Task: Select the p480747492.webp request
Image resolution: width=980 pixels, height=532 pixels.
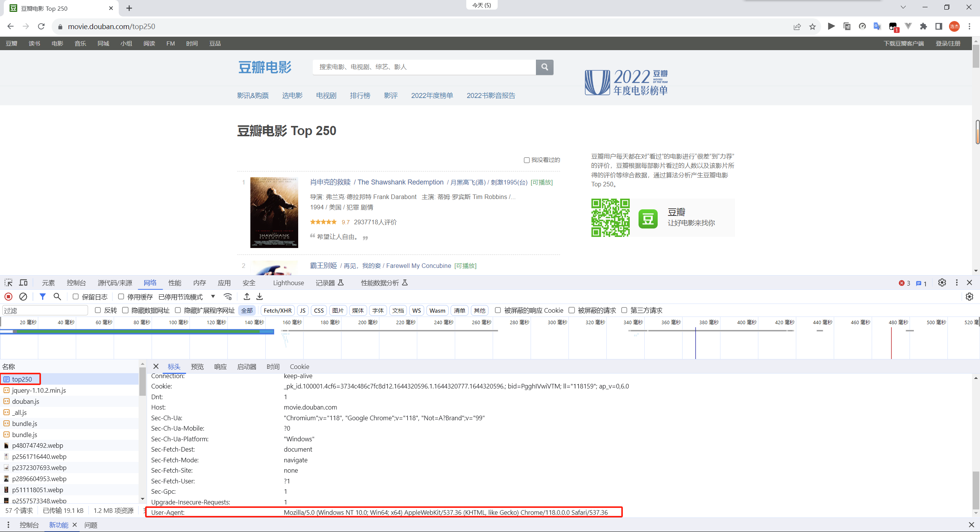Action: pos(69,446)
